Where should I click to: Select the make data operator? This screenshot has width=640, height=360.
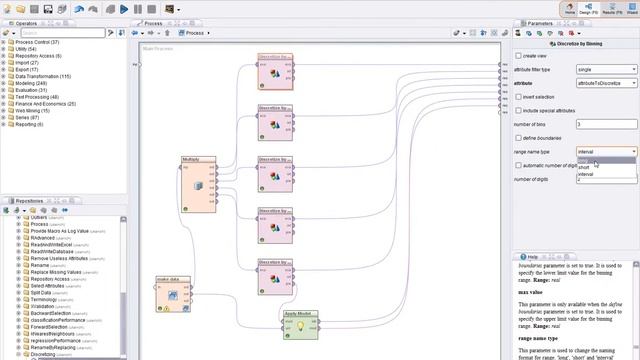coord(173,294)
